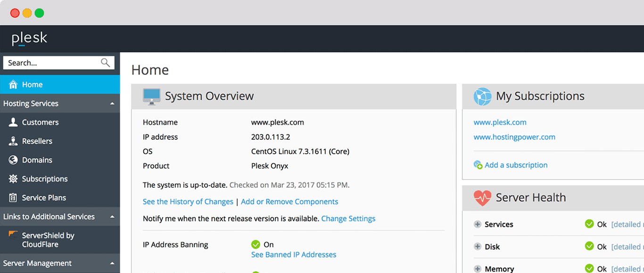
Task: Click the Domains globe icon
Action: click(x=13, y=160)
